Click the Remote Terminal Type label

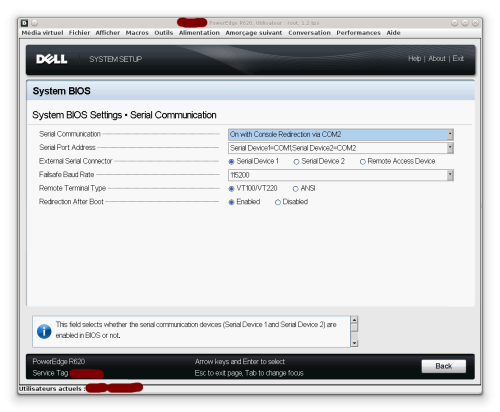(x=72, y=188)
